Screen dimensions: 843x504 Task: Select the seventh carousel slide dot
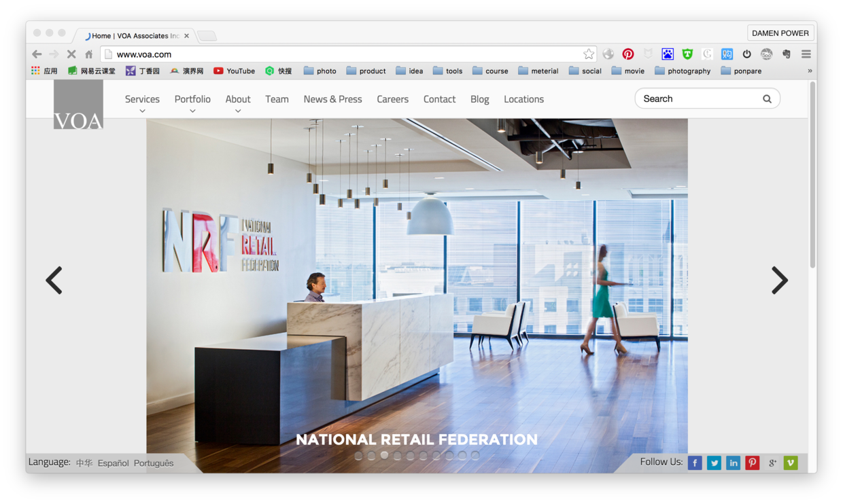[436, 456]
